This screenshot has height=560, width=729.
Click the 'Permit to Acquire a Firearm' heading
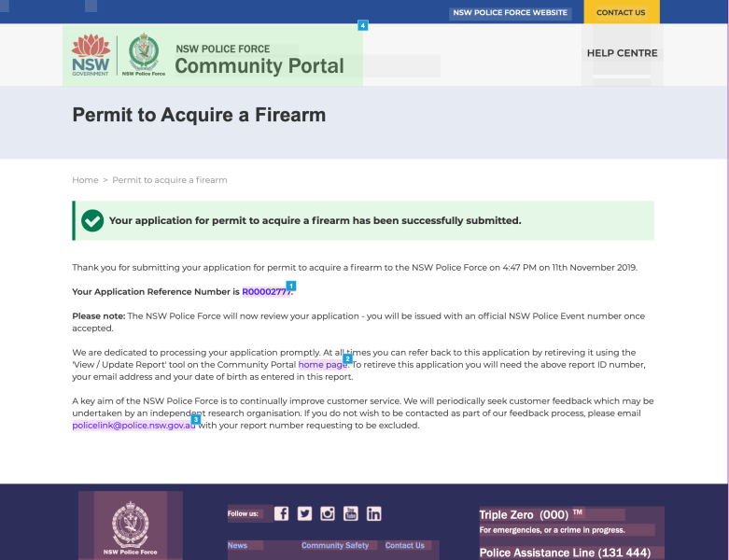pos(199,115)
